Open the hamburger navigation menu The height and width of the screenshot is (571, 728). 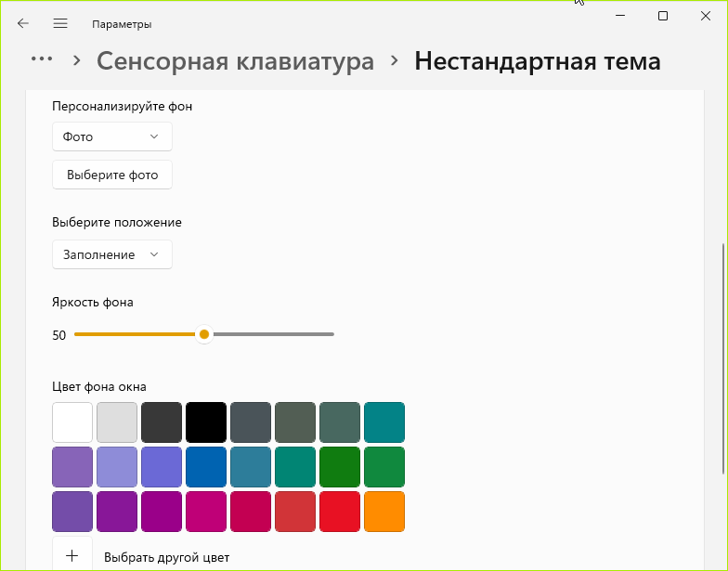click(x=60, y=23)
